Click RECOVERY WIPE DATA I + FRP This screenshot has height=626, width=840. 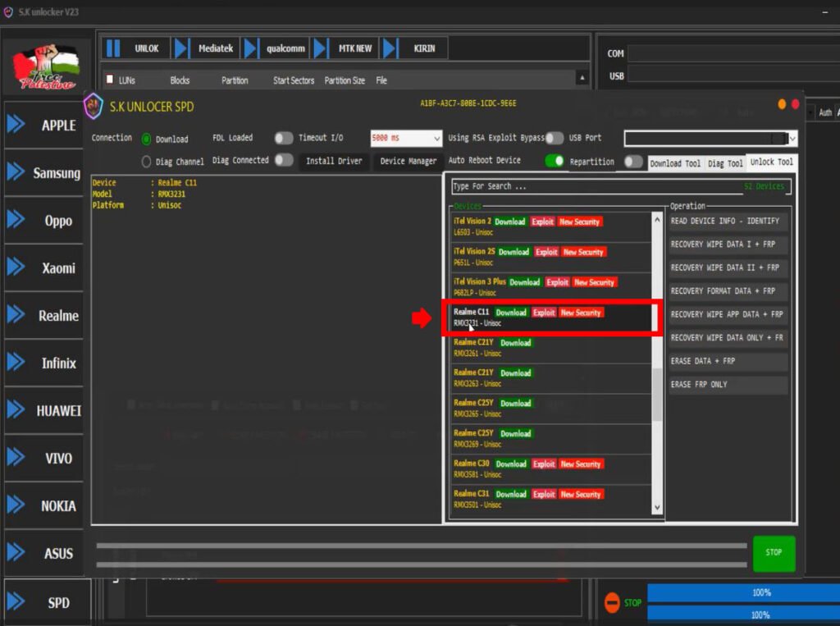pos(728,244)
